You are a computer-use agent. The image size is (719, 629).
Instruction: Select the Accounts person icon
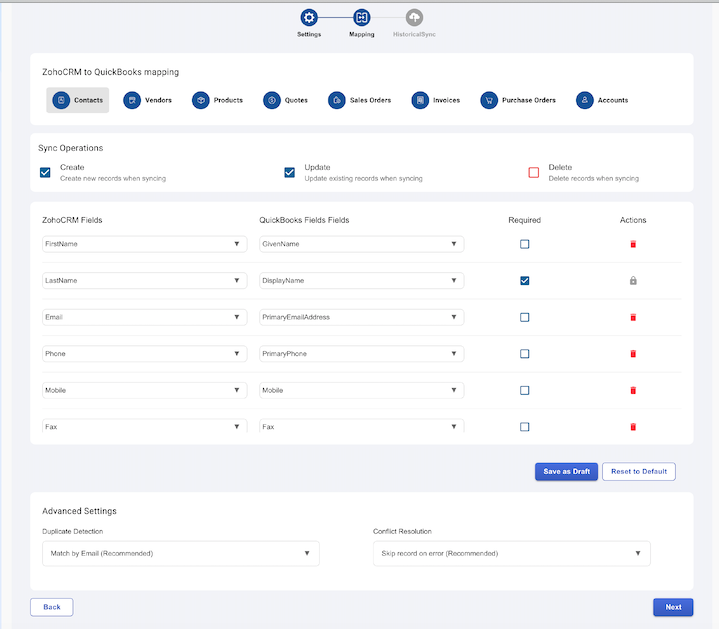(x=585, y=100)
